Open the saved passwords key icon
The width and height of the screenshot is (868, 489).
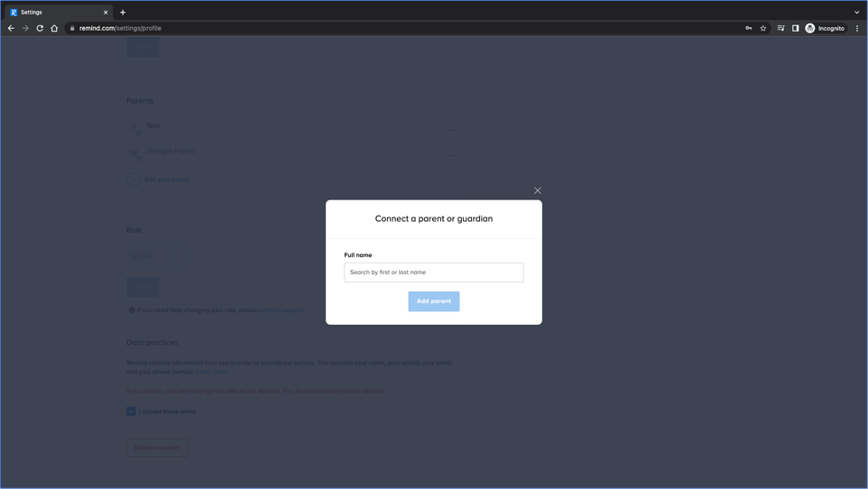point(748,28)
